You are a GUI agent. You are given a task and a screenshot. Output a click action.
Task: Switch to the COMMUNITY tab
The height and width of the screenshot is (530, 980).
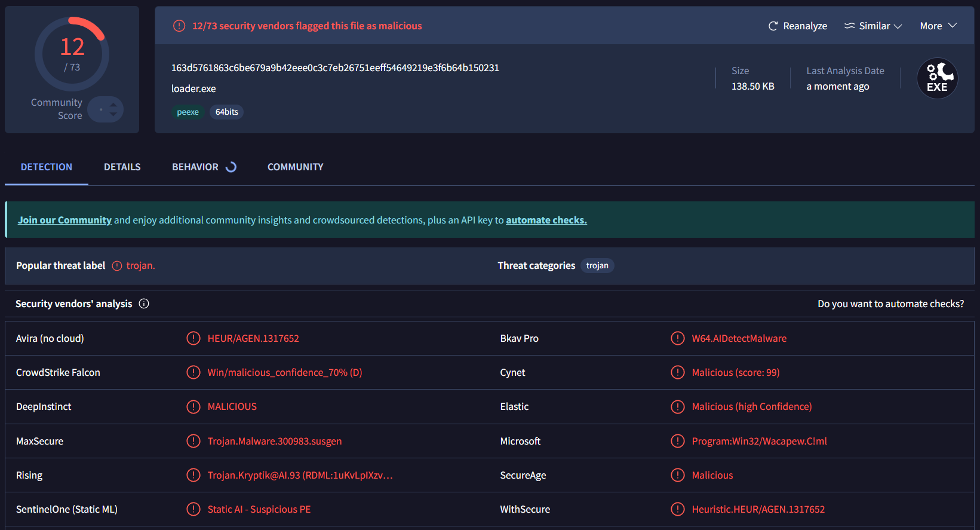[x=296, y=167]
